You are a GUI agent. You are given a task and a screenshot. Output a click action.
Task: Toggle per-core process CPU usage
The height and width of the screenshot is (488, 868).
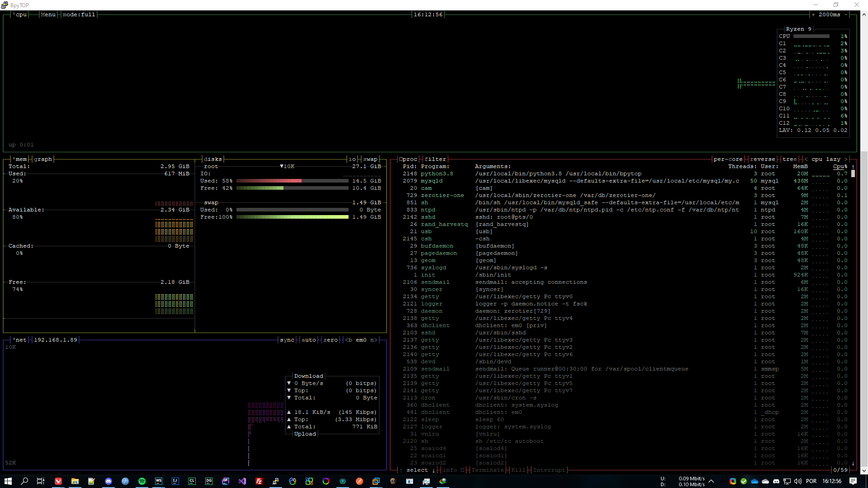tap(728, 159)
